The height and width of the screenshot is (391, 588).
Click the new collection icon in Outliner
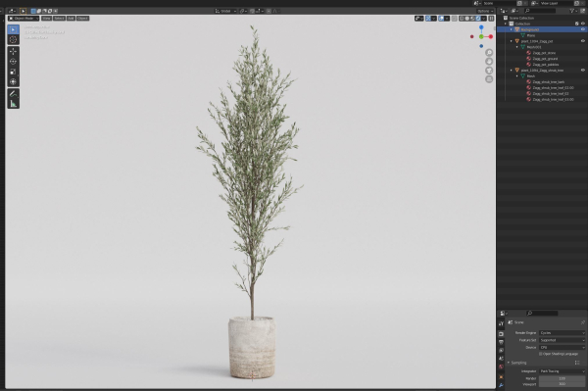(583, 11)
